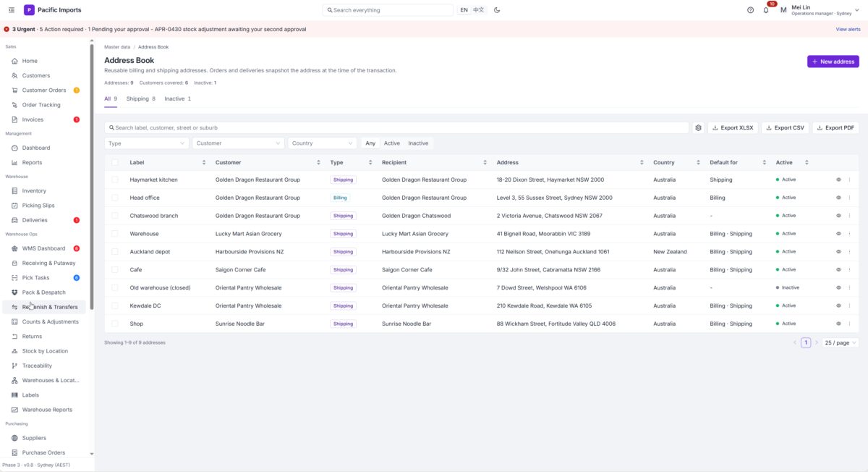Open Inventory sidebar item
Image resolution: width=868 pixels, height=472 pixels.
[45, 191]
